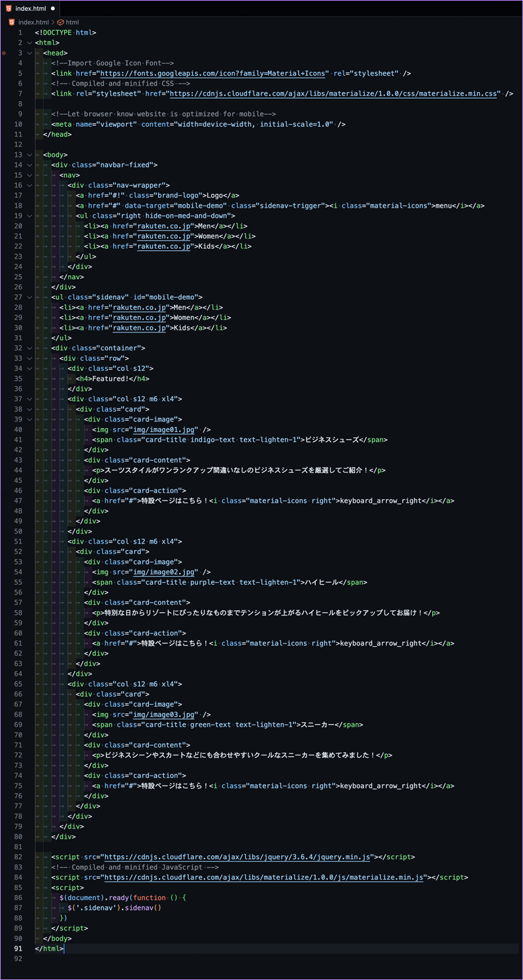Click the unsaved-changes dot on the index.html tab
The image size is (523, 980).
tap(52, 8)
